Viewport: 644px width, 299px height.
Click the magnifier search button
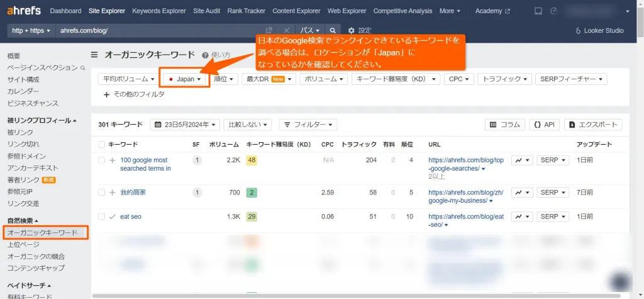point(333,30)
